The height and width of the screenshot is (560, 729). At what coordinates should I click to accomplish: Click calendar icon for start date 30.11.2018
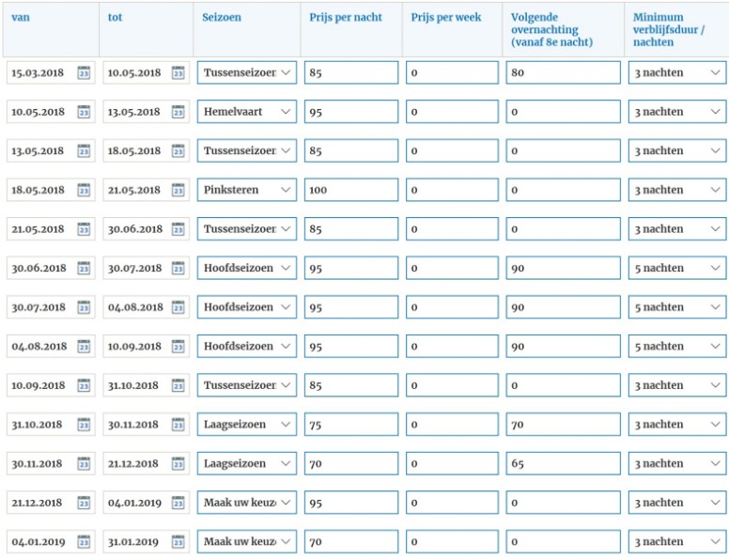[83, 464]
